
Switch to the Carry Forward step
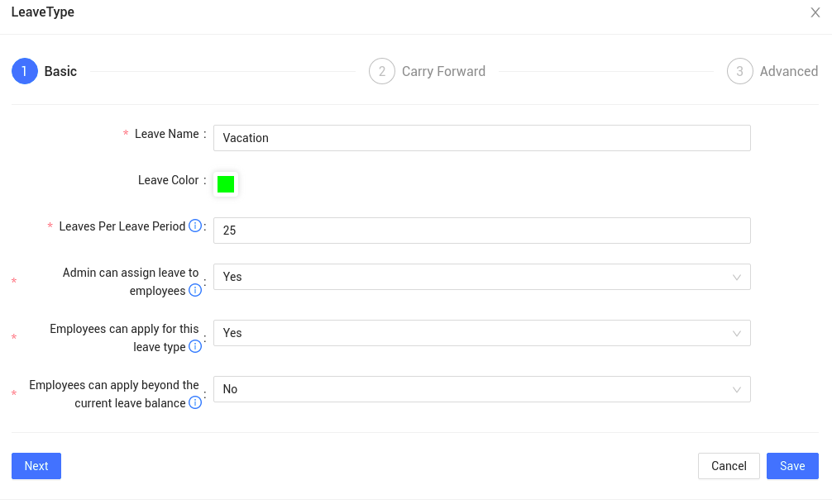(x=443, y=71)
